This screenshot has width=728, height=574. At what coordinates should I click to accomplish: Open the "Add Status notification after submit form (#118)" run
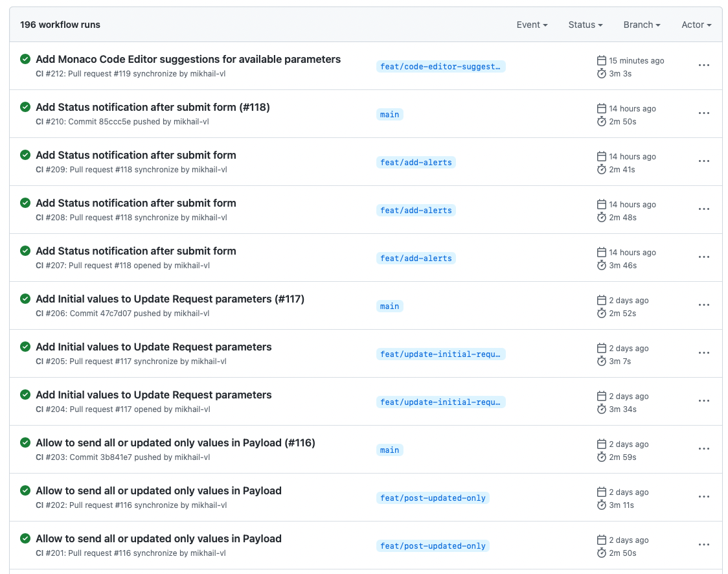coord(154,107)
